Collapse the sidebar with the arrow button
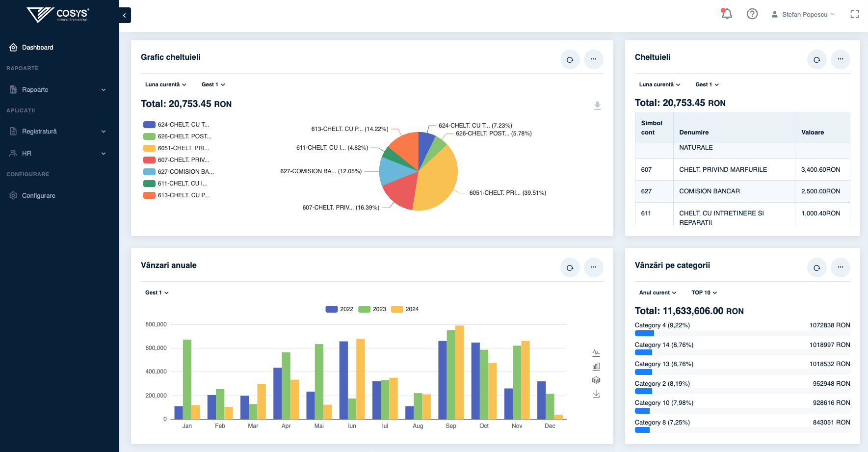This screenshot has width=868, height=452. 125,15
